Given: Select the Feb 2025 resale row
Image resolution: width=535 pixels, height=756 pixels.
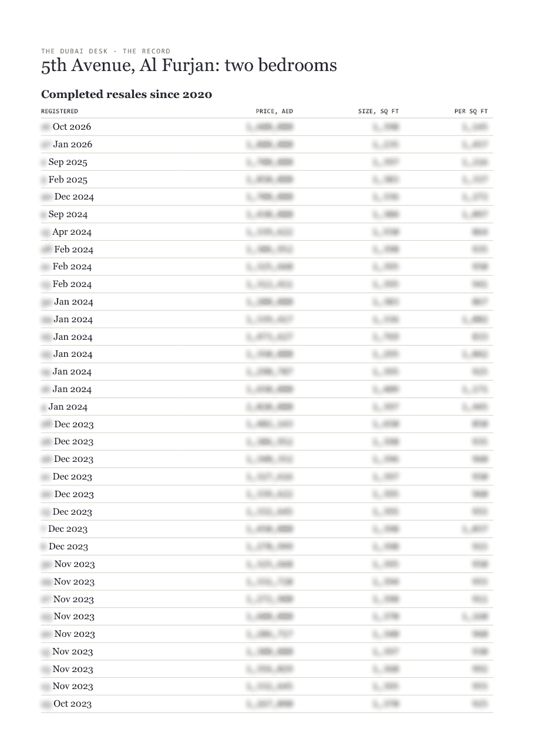Looking at the screenshot, I should 267,180.
